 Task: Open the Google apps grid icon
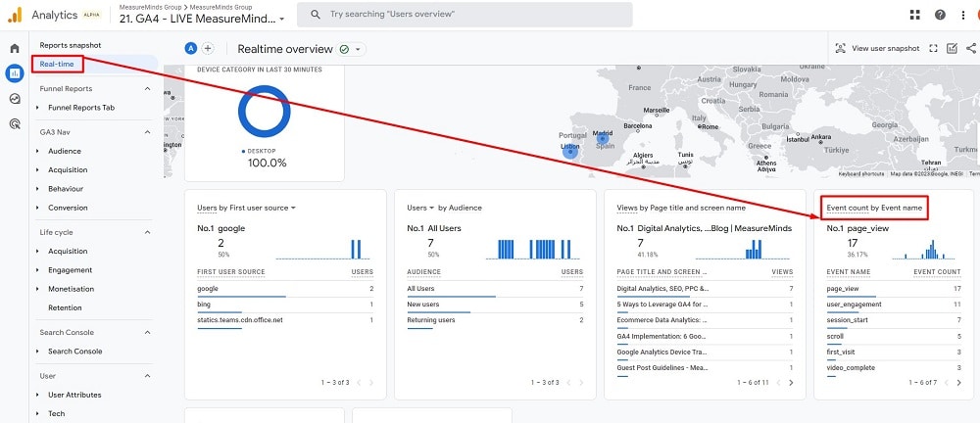tap(915, 15)
